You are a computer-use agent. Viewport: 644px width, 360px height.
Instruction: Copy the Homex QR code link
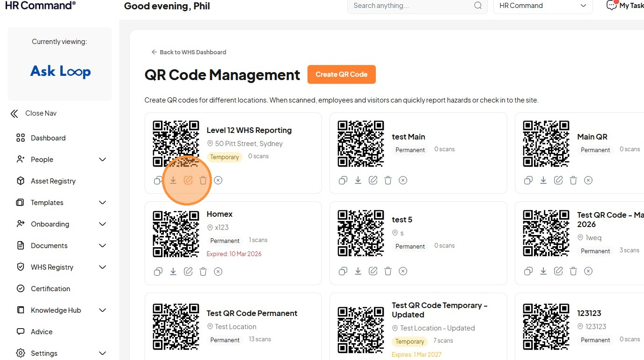(x=158, y=272)
